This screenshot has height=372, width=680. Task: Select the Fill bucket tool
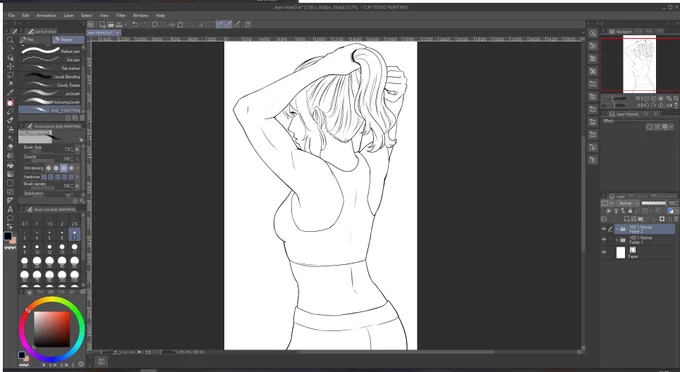pyautogui.click(x=10, y=165)
